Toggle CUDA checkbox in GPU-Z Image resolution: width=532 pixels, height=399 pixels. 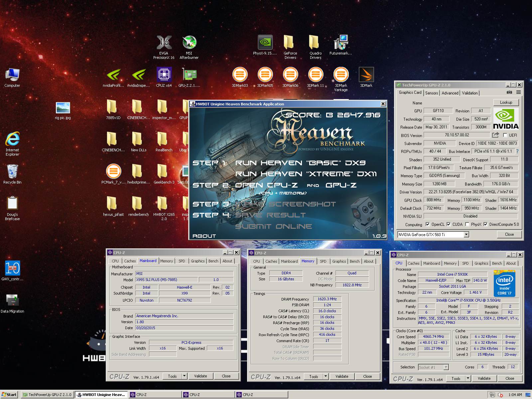pyautogui.click(x=449, y=224)
